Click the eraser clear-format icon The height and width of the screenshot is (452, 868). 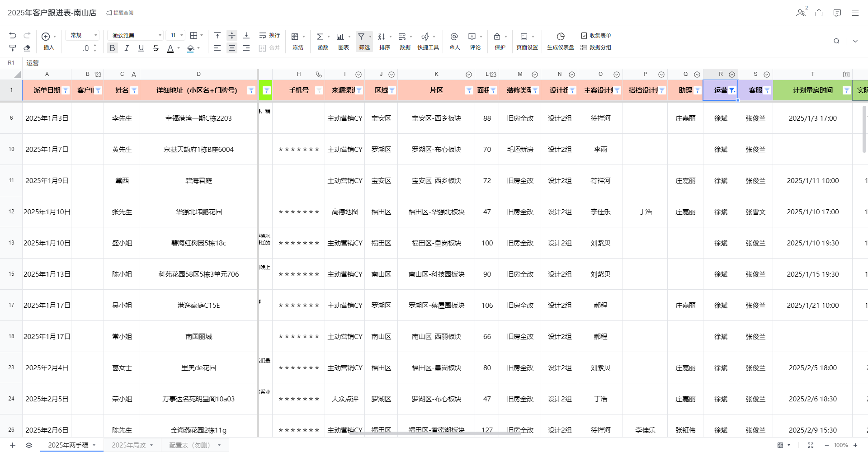[x=27, y=48]
